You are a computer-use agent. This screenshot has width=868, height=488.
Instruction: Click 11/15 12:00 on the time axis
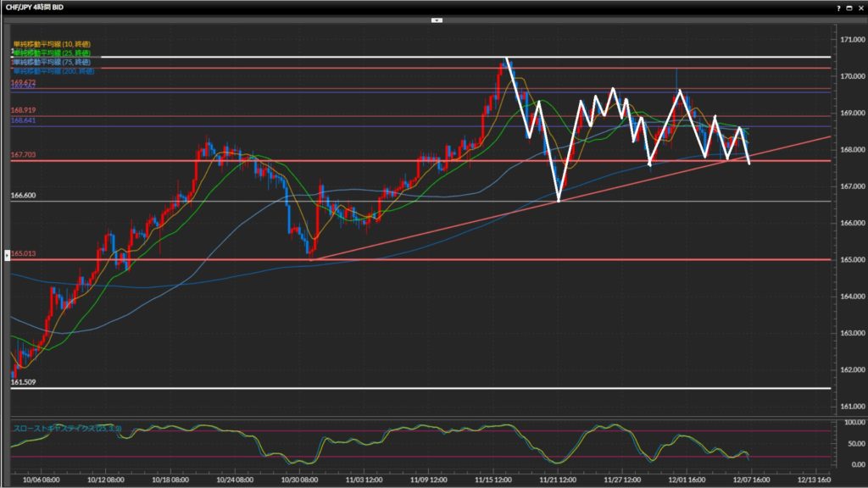pos(491,478)
